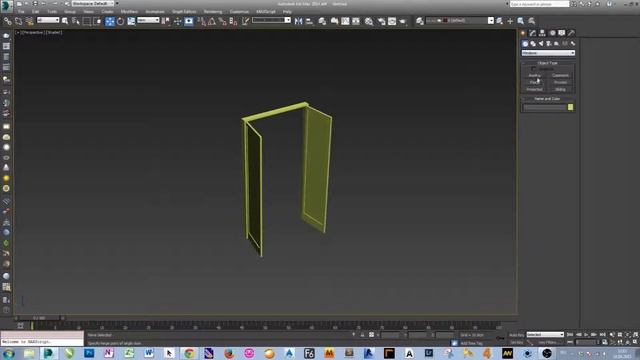Click the Awning window button

click(535, 76)
